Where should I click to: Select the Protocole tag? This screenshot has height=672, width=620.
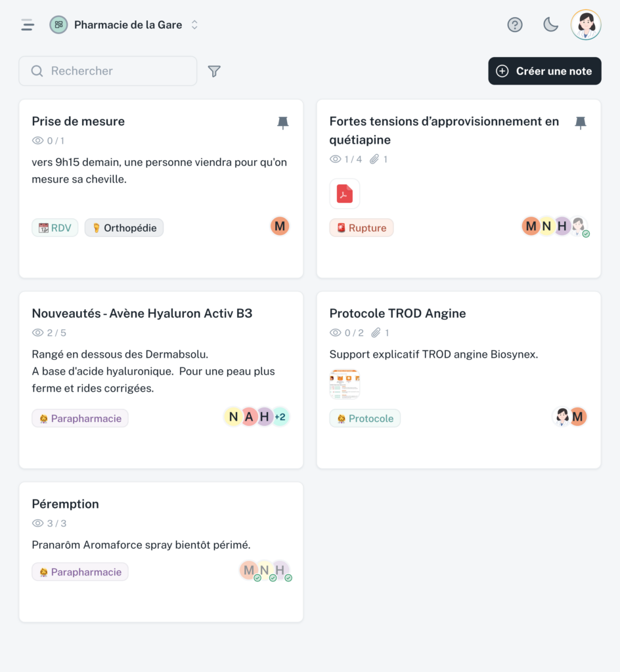click(365, 418)
